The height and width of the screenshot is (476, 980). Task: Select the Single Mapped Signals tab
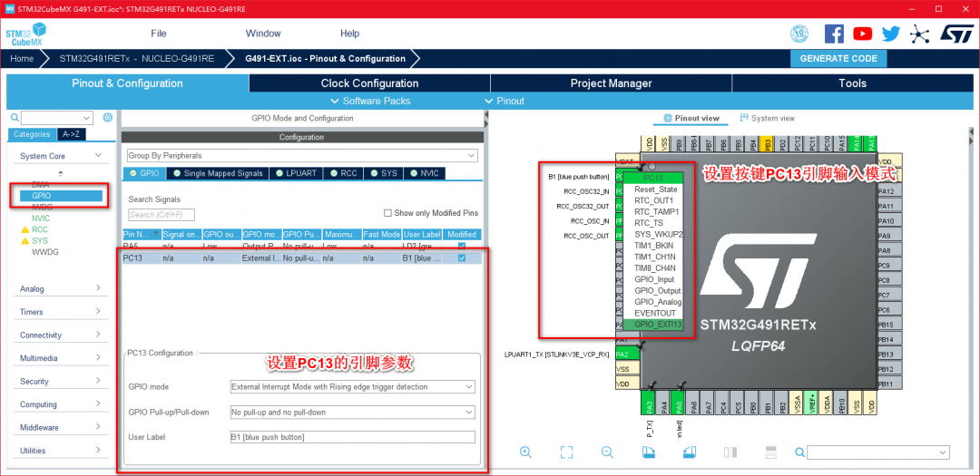[x=219, y=173]
